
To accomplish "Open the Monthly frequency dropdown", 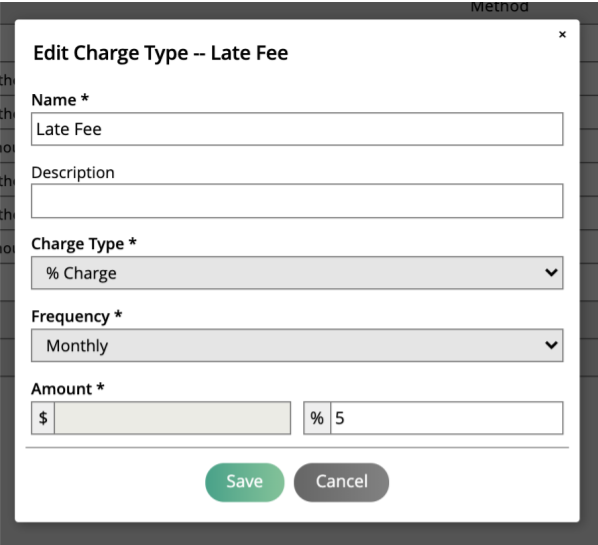I will [x=297, y=345].
